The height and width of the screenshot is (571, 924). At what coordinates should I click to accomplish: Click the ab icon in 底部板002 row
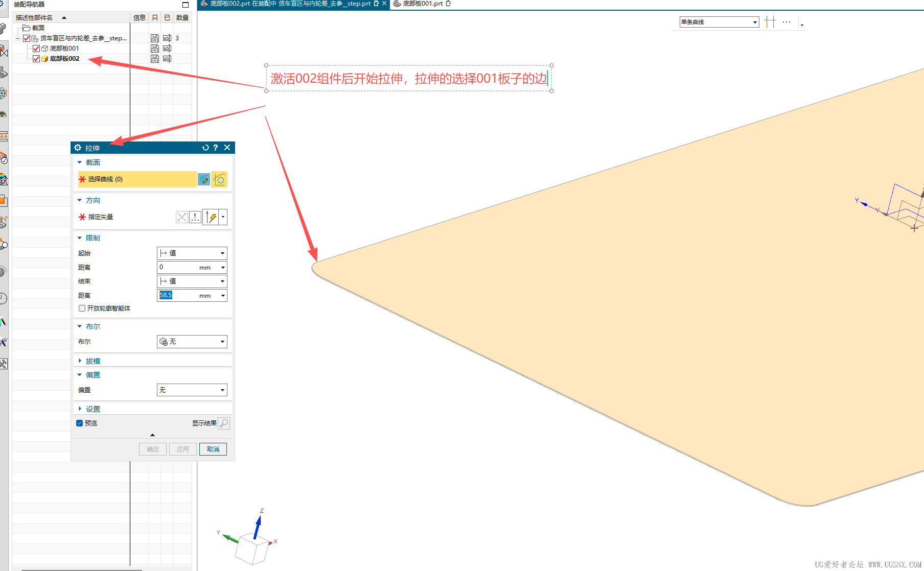pyautogui.click(x=167, y=59)
